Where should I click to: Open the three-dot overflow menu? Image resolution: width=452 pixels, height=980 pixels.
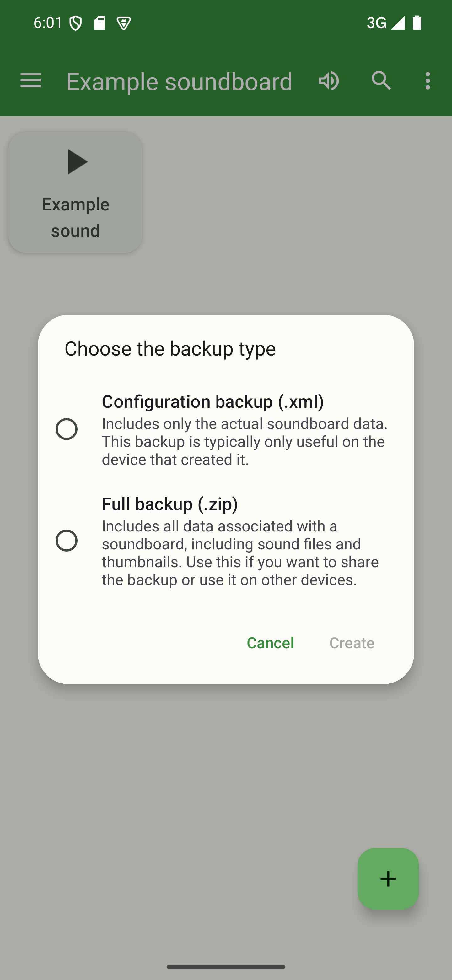tap(428, 81)
